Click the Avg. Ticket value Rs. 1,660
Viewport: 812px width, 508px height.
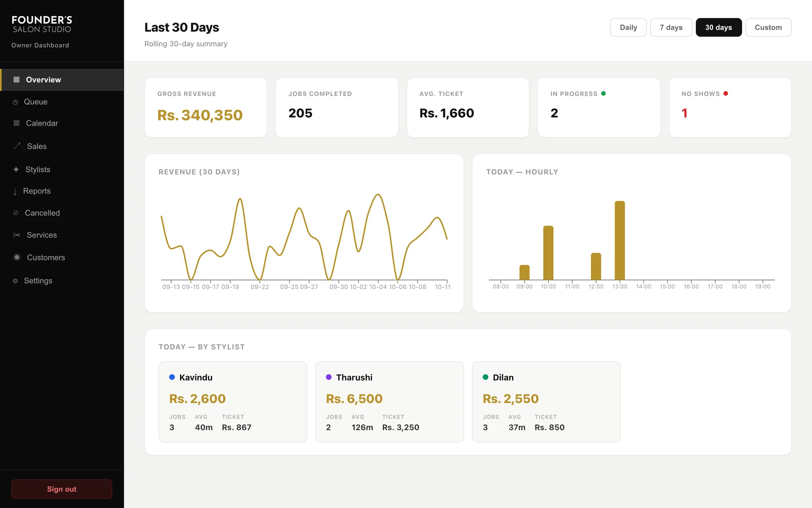(447, 113)
